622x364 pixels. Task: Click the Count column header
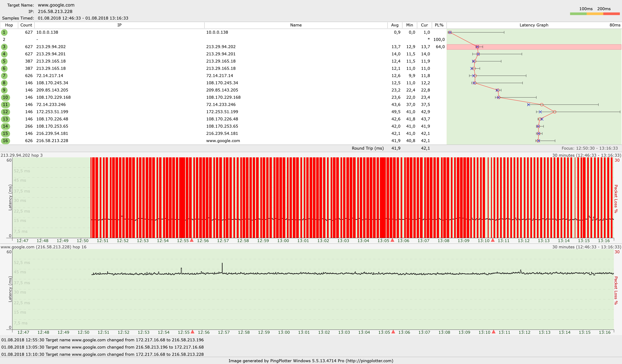point(26,25)
